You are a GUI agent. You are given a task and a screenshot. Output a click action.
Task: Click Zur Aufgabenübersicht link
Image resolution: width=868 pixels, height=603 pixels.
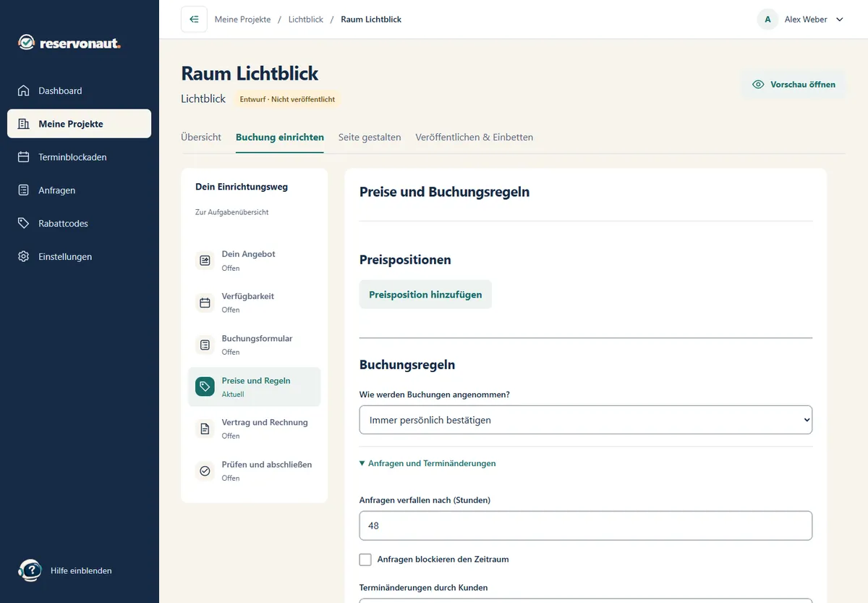point(232,212)
